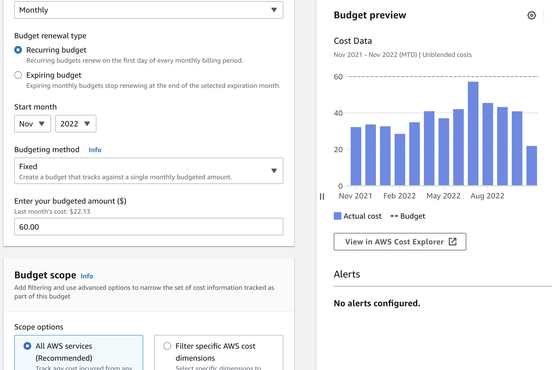Open the Nov start month dropdown
The width and height of the screenshot is (552, 370).
click(32, 124)
